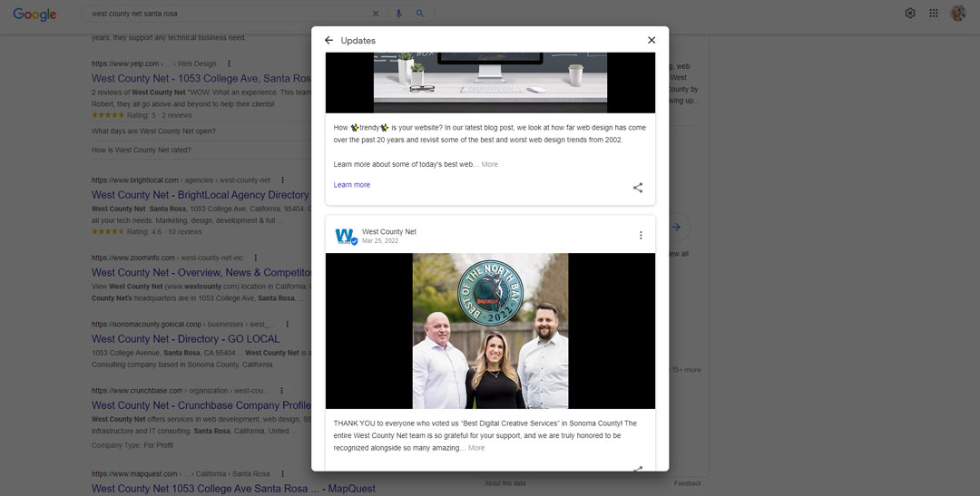Image resolution: width=980 pixels, height=496 pixels.
Task: Open more options for yelp.com result
Action: point(229,63)
